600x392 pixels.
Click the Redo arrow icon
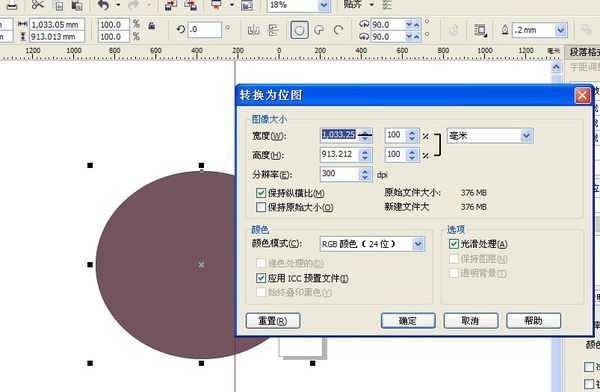click(x=134, y=5)
